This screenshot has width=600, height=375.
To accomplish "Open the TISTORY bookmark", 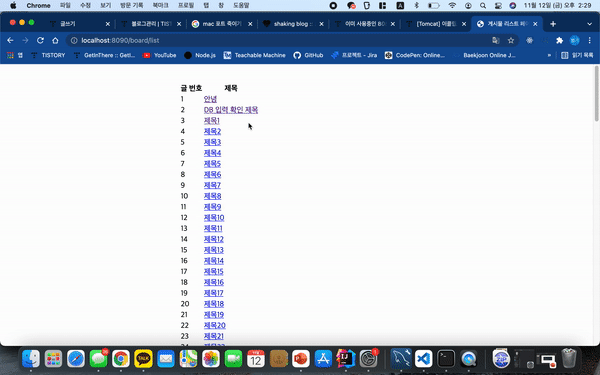I will [x=48, y=55].
